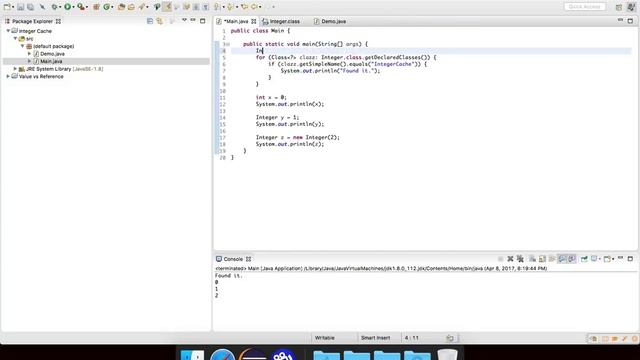
Task: Click the Search flashlight icon
Action: point(141,7)
